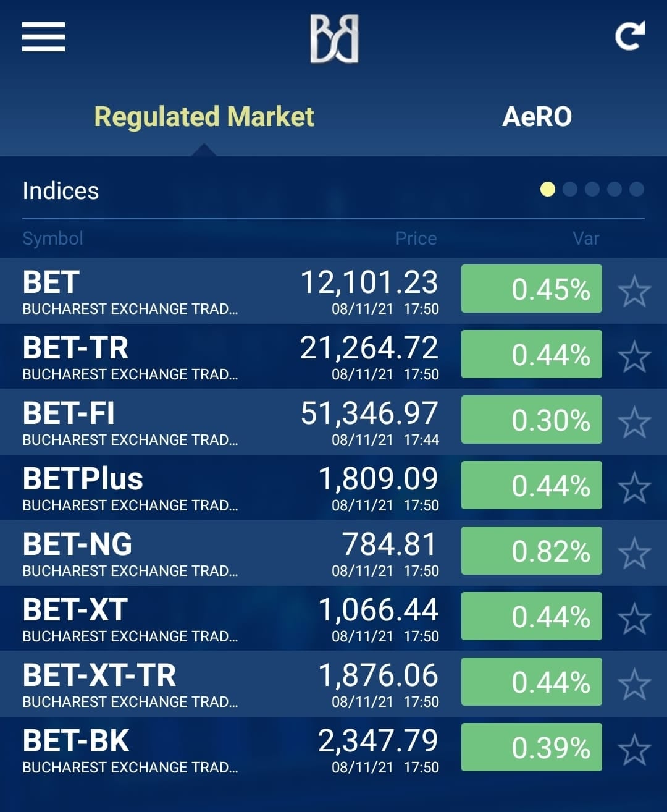Image resolution: width=667 pixels, height=812 pixels.
Task: Tap the BET-FI 0.30% variation badge
Action: (x=532, y=420)
